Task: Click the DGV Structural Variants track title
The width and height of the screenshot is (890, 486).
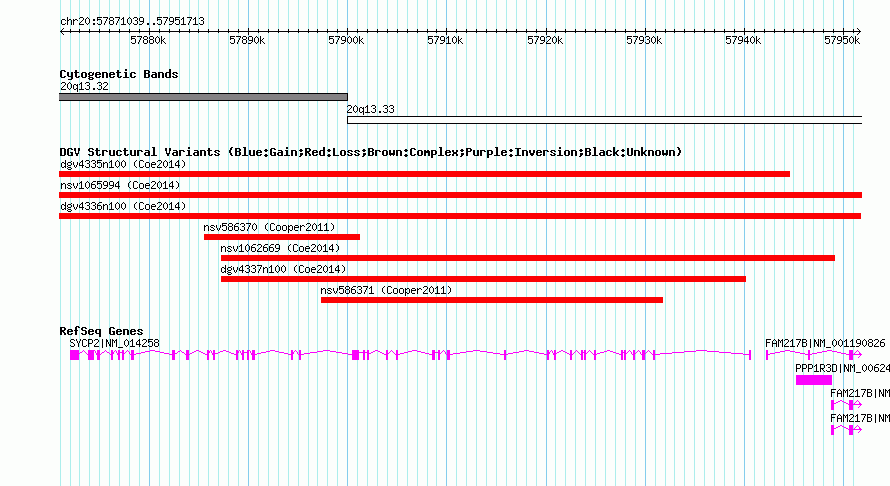Action: (x=371, y=152)
